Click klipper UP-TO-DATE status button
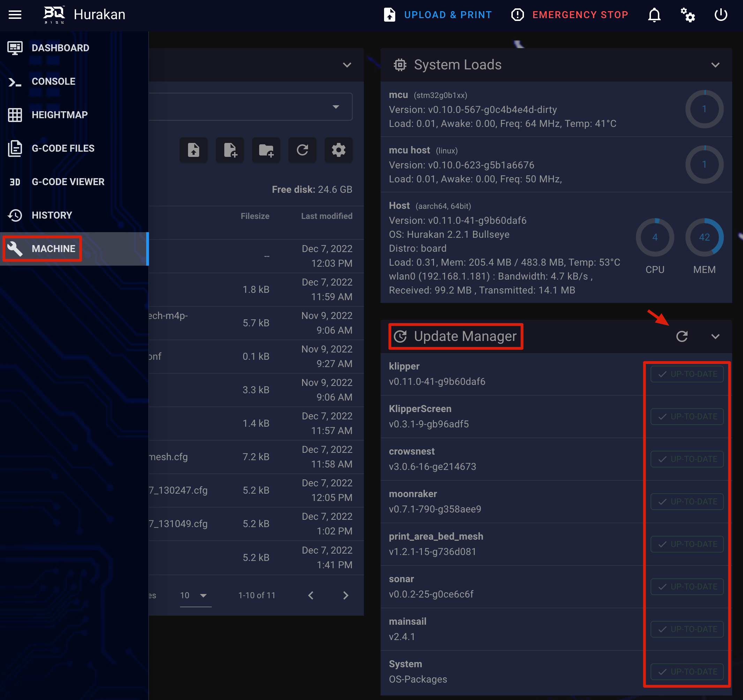This screenshot has height=700, width=743. [x=686, y=374]
